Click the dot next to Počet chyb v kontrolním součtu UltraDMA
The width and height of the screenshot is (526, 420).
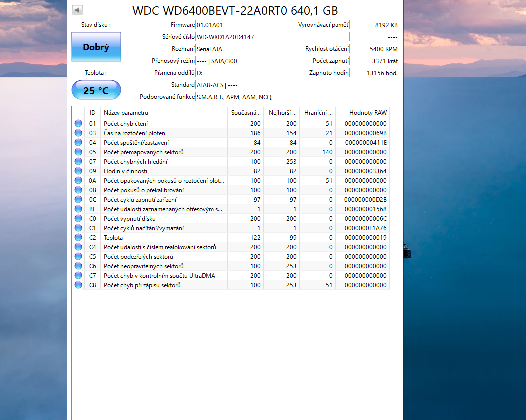pyautogui.click(x=78, y=275)
